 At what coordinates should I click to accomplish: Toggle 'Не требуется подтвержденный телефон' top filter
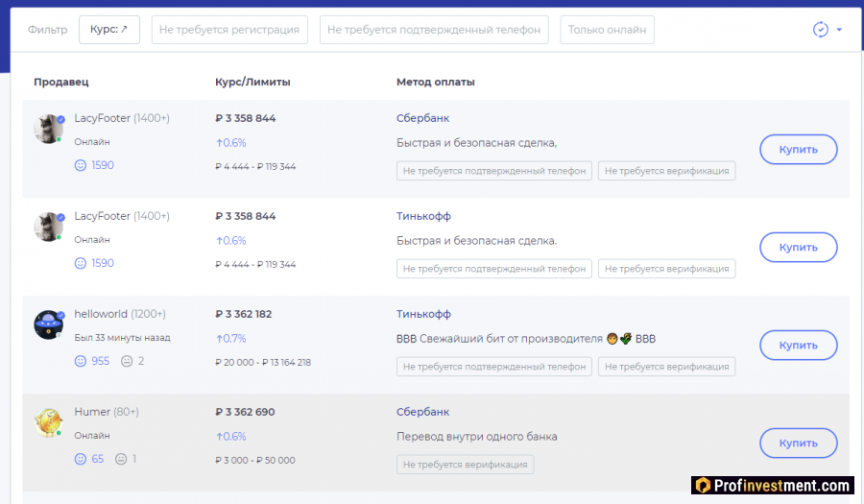(434, 30)
